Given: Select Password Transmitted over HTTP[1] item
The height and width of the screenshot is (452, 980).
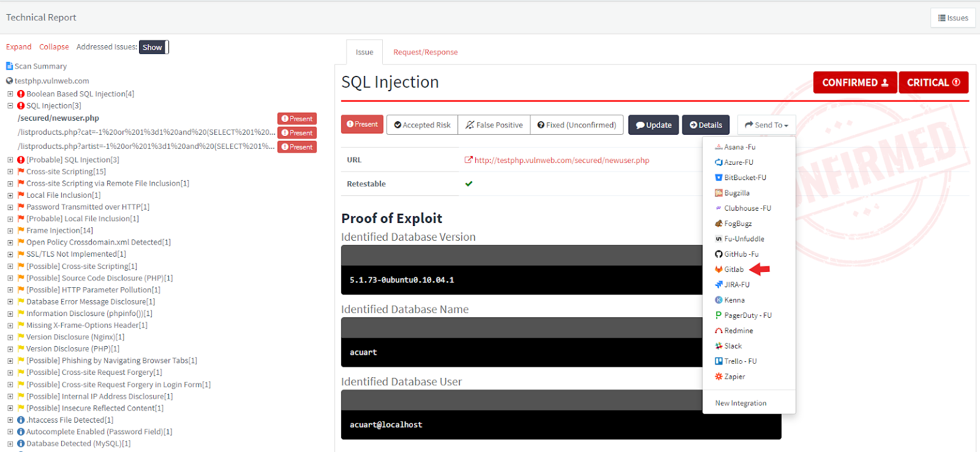Looking at the screenshot, I should [x=88, y=207].
